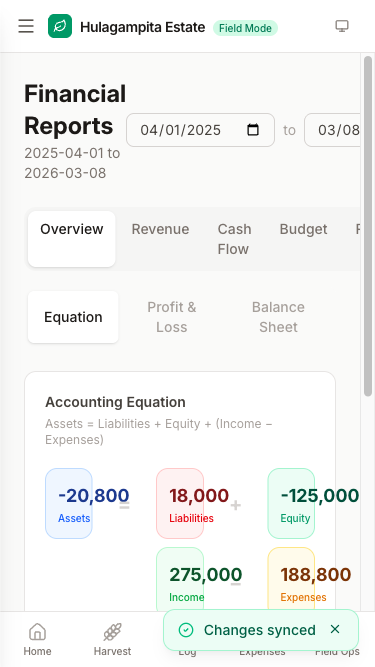
Task: Open the Profit & Loss sub-tab
Action: click(172, 317)
